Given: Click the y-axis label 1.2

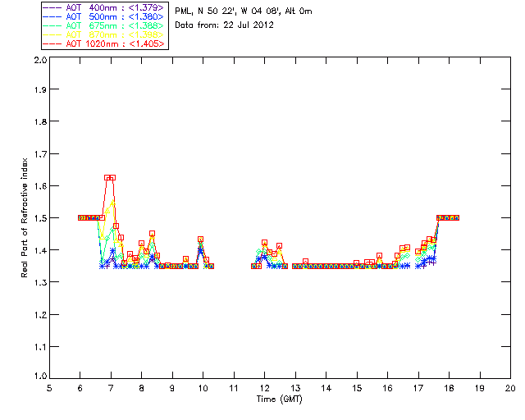Looking at the screenshot, I should (x=40, y=315).
